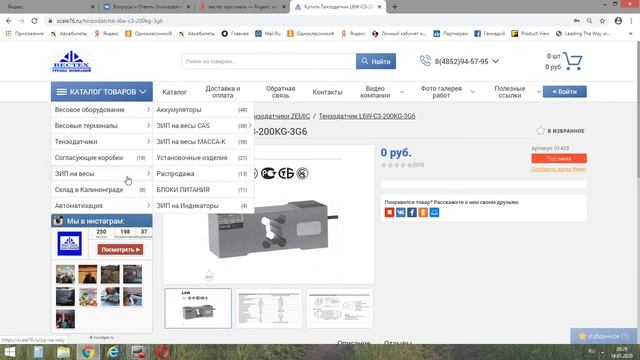The image size is (640, 360).
Task: Share product via VK icon
Action: [400, 212]
